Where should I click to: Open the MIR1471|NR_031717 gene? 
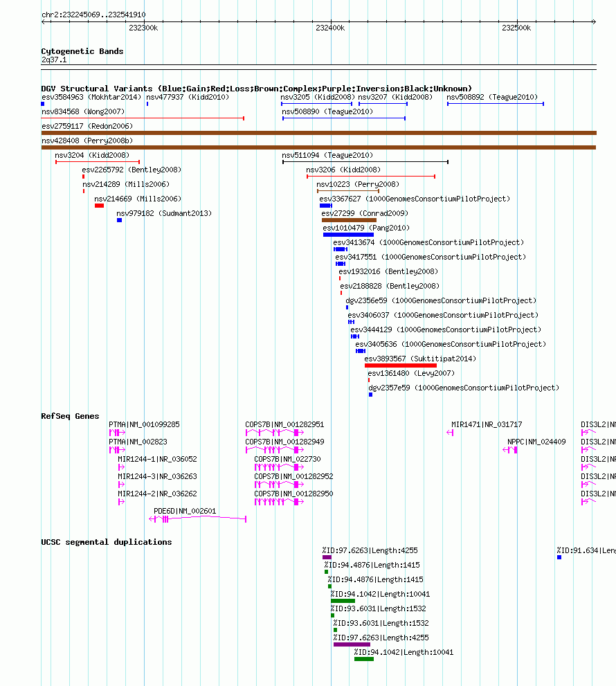487,424
